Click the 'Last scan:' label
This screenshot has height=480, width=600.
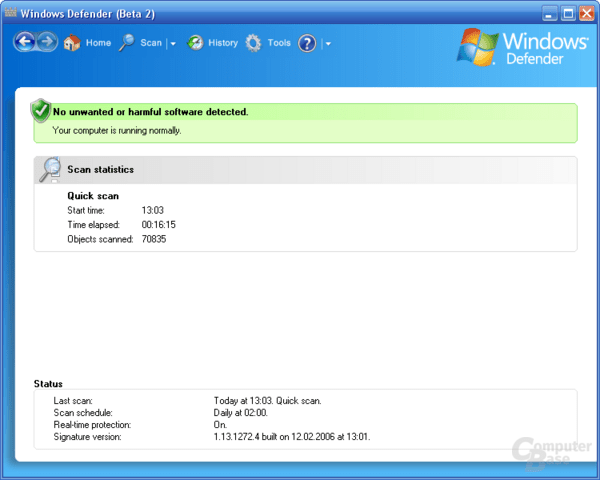[73, 401]
